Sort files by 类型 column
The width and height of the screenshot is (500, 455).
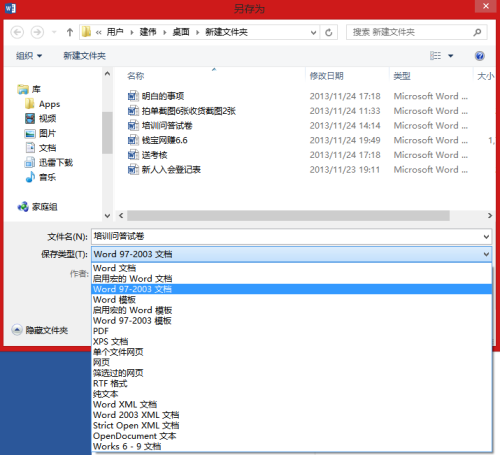(x=402, y=76)
